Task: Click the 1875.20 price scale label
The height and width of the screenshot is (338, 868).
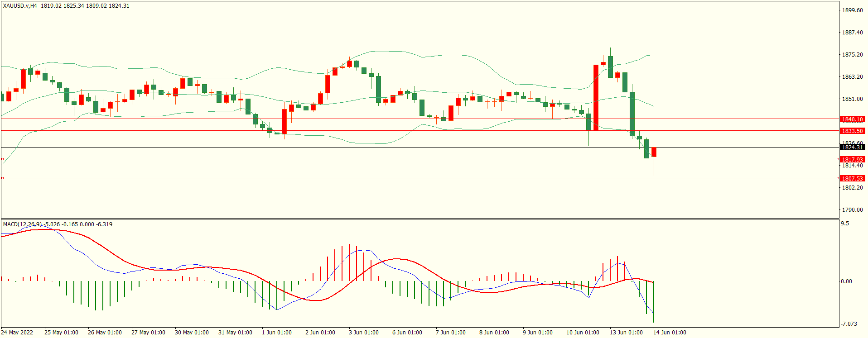Action: pos(852,55)
